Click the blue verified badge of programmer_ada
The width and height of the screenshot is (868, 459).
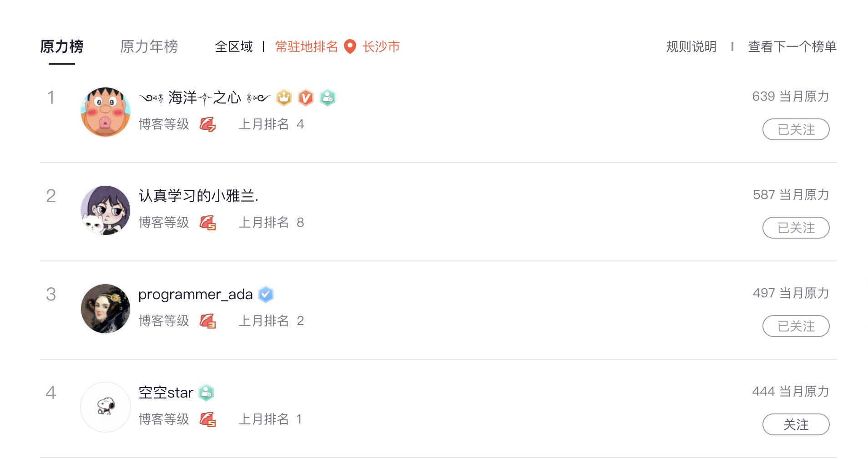266,295
